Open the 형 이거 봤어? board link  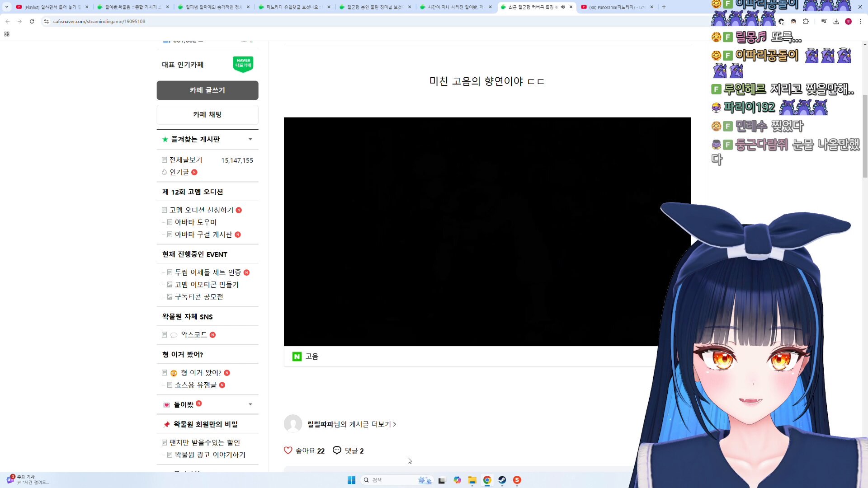(201, 373)
